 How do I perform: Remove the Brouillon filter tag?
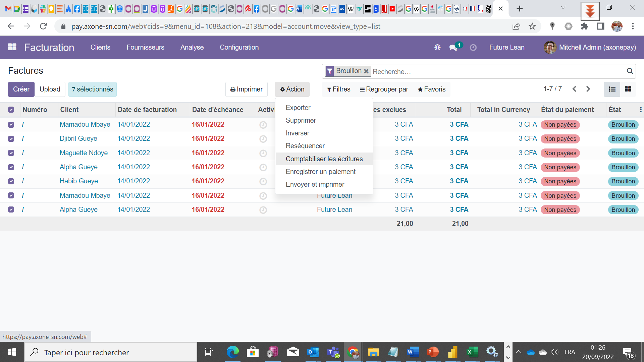[x=366, y=71]
